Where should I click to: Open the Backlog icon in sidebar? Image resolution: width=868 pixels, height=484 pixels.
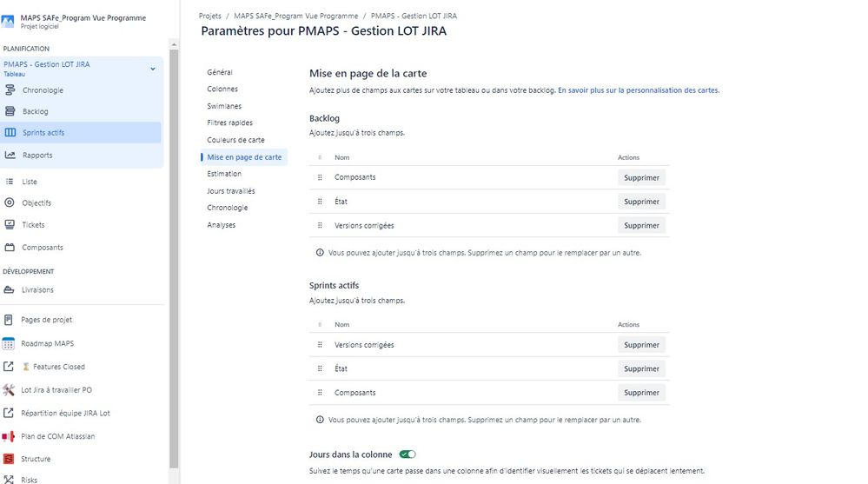click(x=10, y=111)
